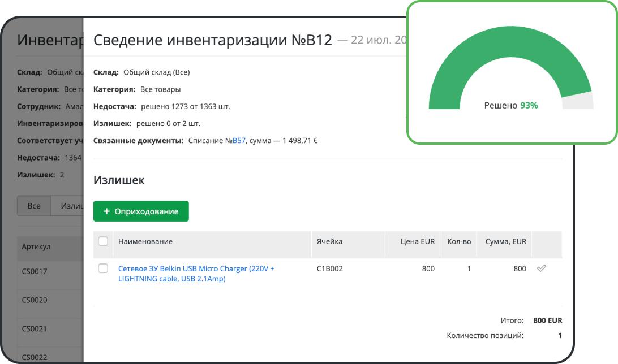Click the "Кол-во" column header
Screen dimensions: 618x364
point(458,241)
